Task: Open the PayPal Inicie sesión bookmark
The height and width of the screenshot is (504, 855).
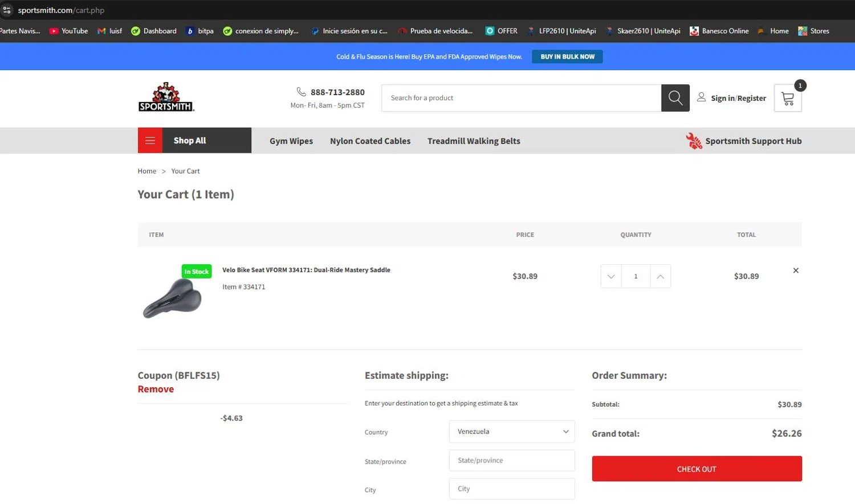Action: coord(349,31)
